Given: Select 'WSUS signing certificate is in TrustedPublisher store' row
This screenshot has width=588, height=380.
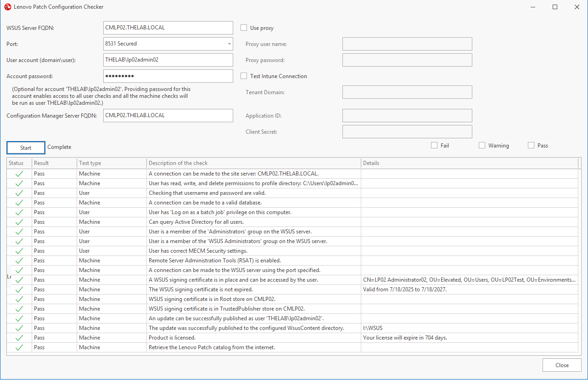Looking at the screenshot, I should pyautogui.click(x=292, y=309).
